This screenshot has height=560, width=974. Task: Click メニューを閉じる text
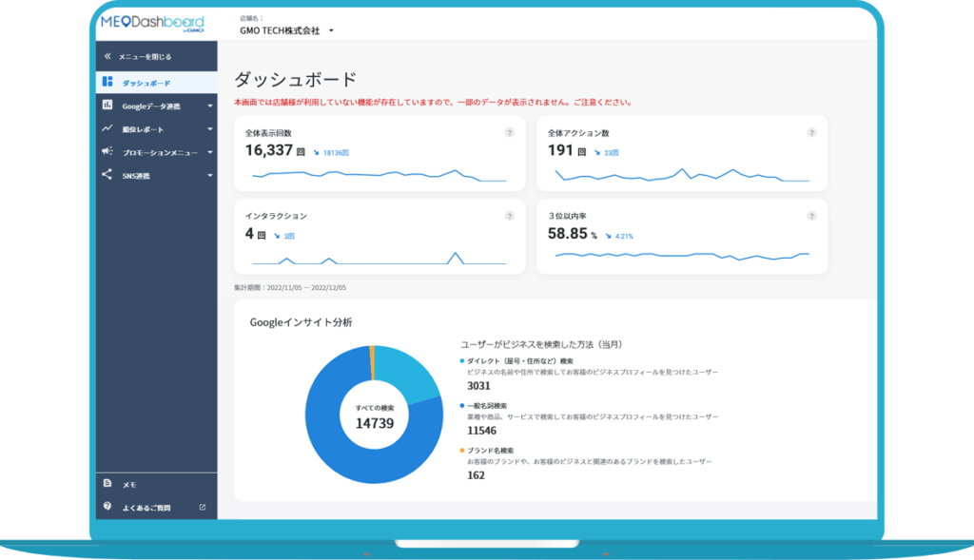(145, 56)
